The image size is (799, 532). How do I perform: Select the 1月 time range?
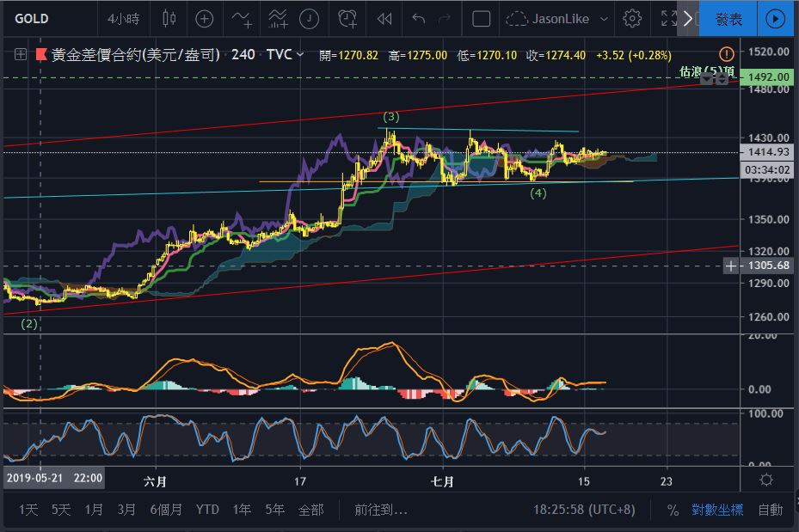(x=94, y=510)
